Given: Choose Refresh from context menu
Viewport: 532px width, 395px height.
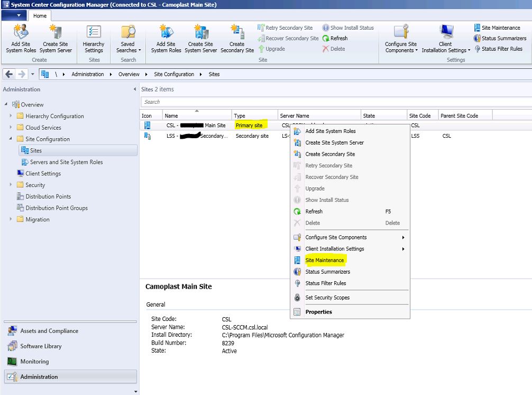Looking at the screenshot, I should pos(350,212).
